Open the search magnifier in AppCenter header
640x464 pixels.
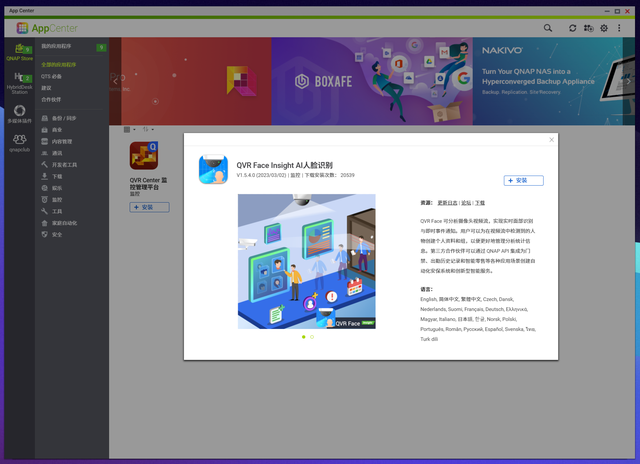548,28
